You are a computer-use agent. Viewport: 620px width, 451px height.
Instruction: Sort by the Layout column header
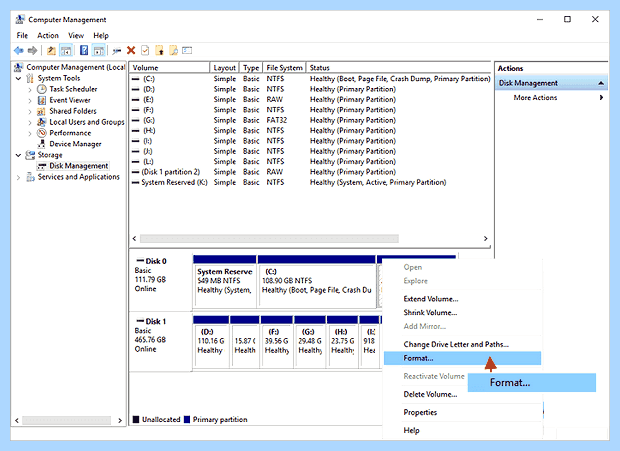224,68
